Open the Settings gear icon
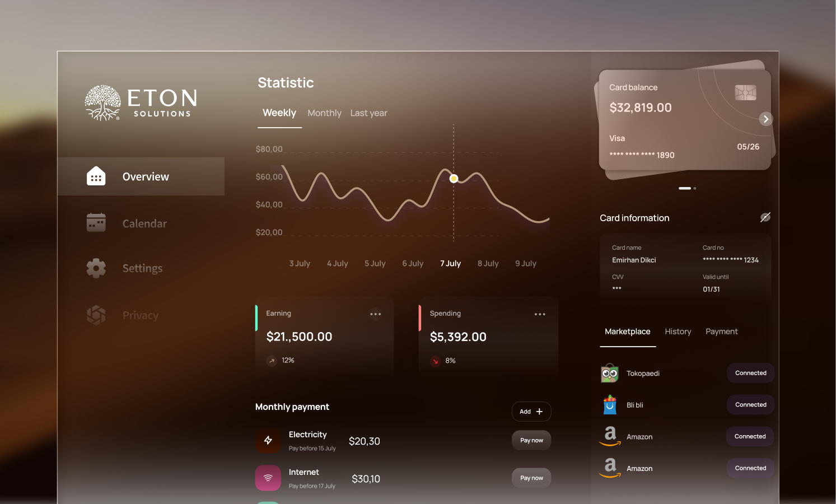Screen dimensions: 836x504 [96, 268]
